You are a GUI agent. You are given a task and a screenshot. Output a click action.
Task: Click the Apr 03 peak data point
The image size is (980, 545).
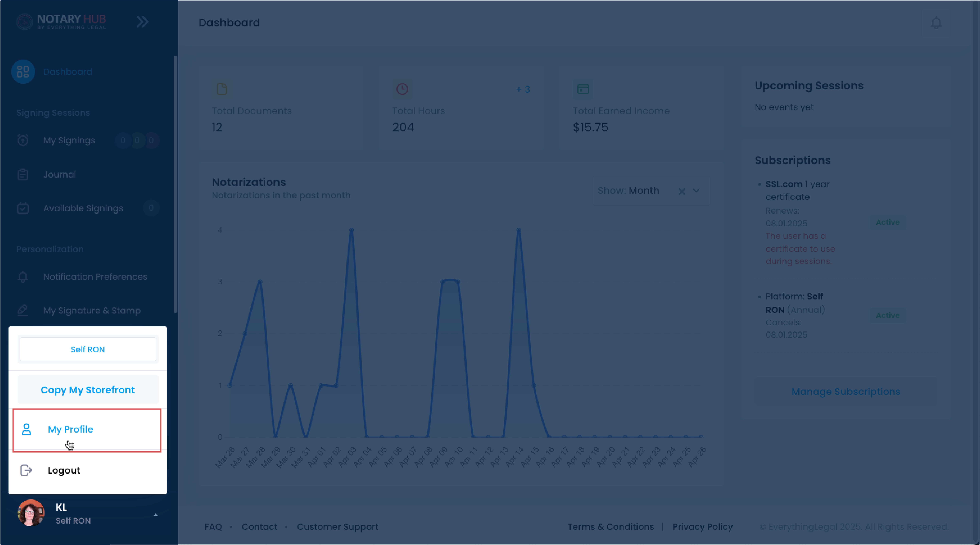[x=352, y=230]
